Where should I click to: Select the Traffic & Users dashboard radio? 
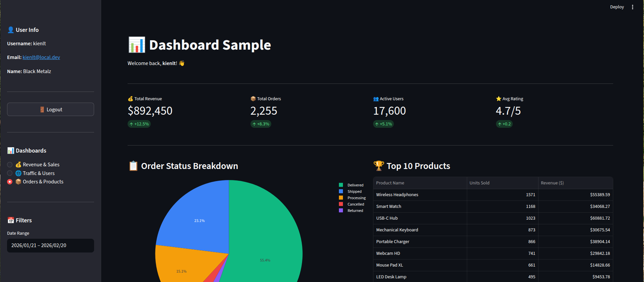(10, 173)
